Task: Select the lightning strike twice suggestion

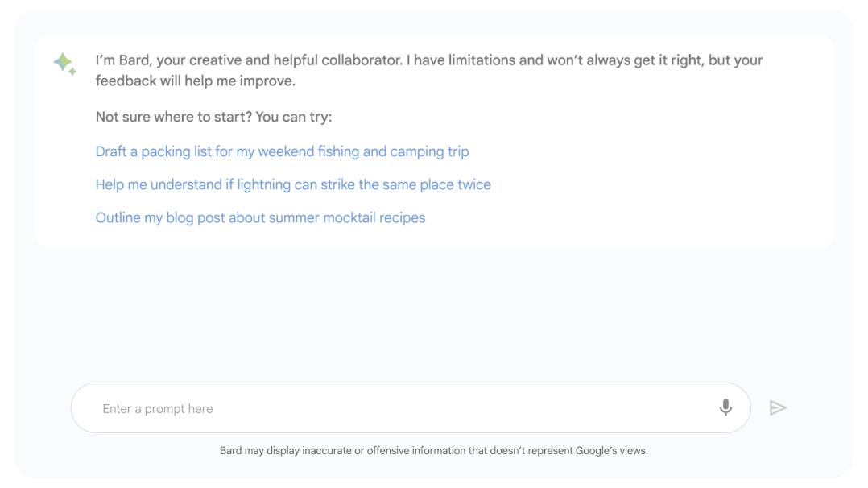Action: tap(293, 185)
